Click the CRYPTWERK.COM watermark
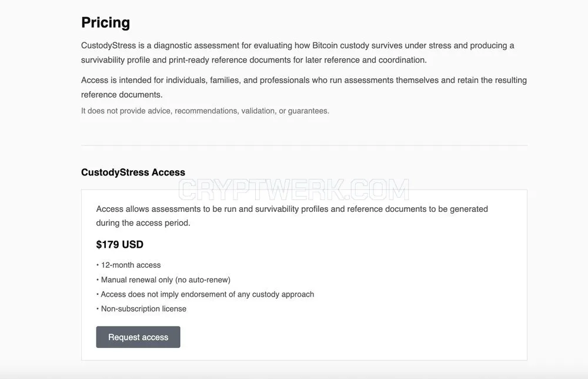 (293, 189)
